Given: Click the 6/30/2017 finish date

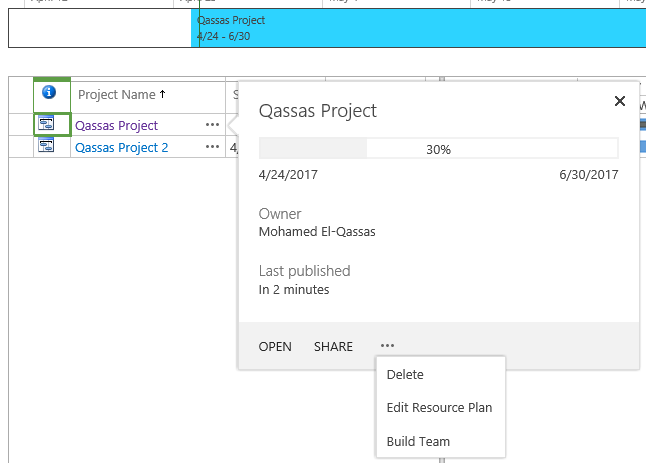Looking at the screenshot, I should point(588,175).
